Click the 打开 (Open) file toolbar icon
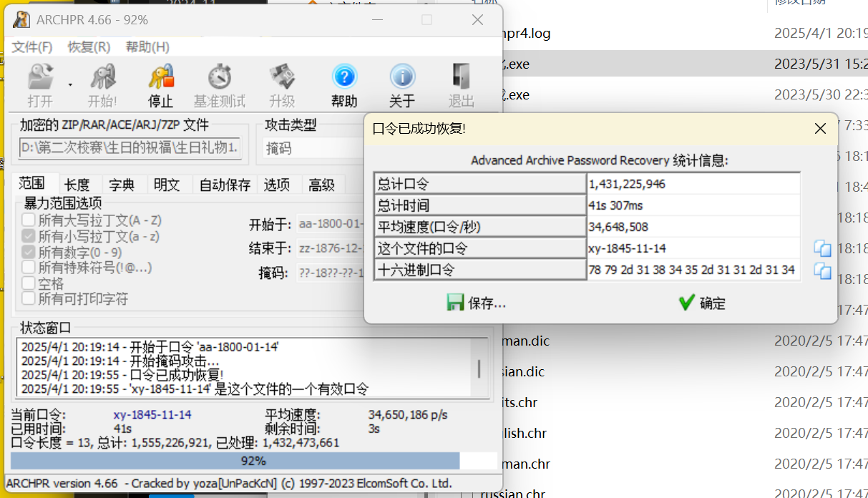This screenshot has width=868, height=498. pyautogui.click(x=40, y=77)
